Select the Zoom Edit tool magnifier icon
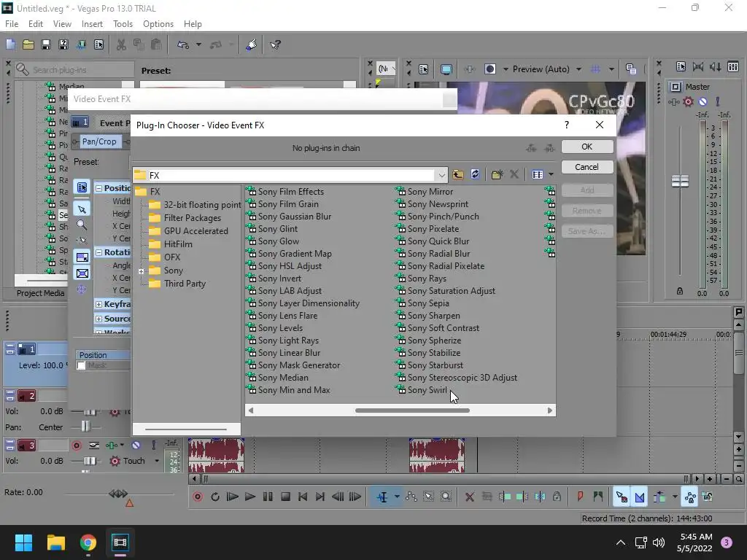This screenshot has width=747, height=560. click(x=446, y=497)
